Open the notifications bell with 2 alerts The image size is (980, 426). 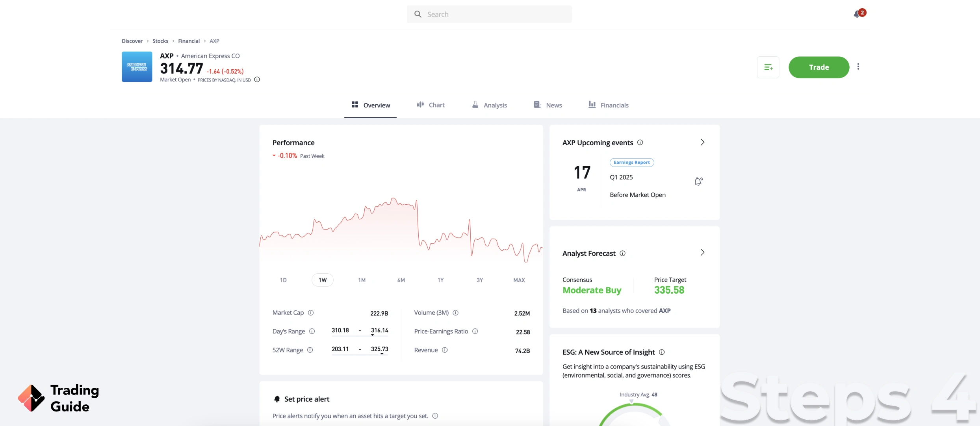(x=859, y=14)
